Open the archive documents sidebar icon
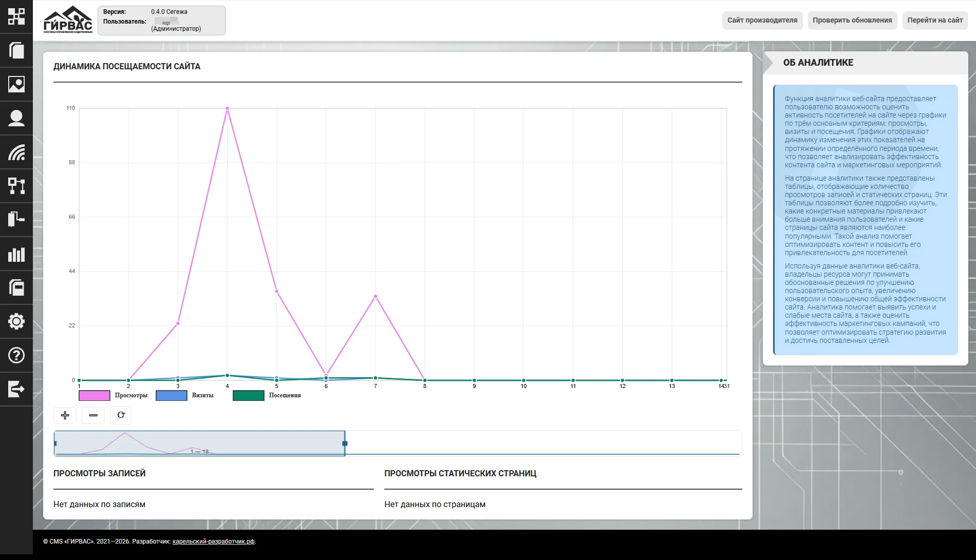This screenshot has height=560, width=976. (16, 287)
